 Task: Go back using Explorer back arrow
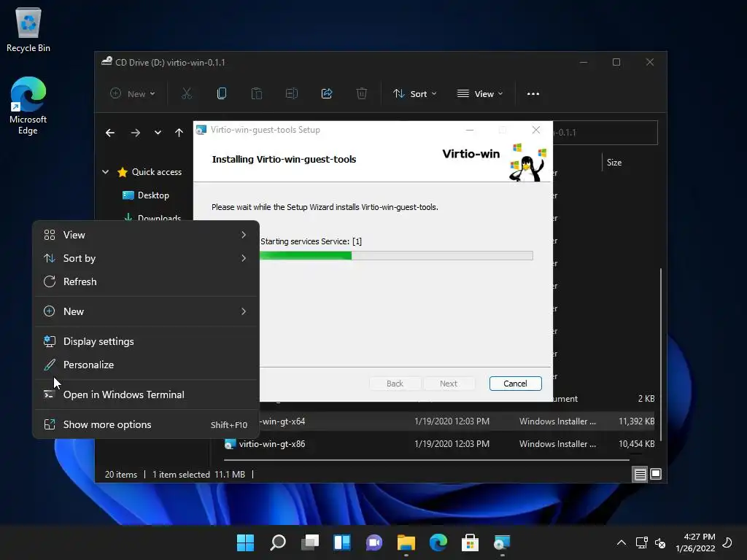pos(110,133)
